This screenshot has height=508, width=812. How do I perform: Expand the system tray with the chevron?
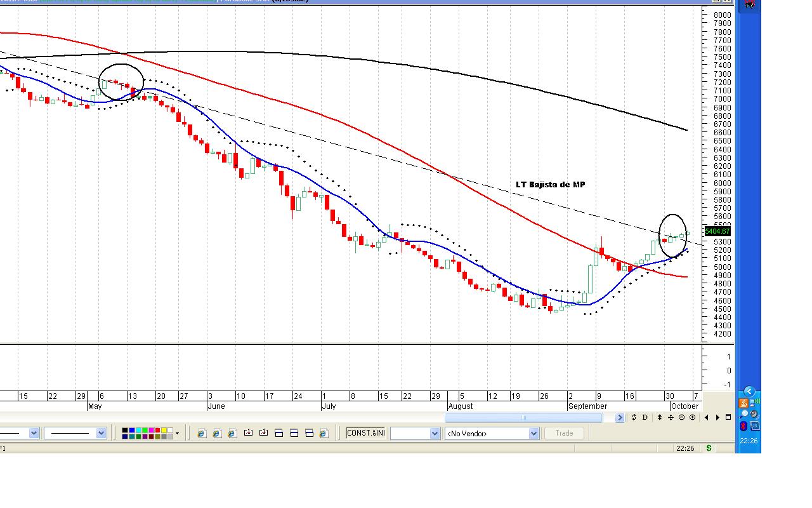coord(749,391)
